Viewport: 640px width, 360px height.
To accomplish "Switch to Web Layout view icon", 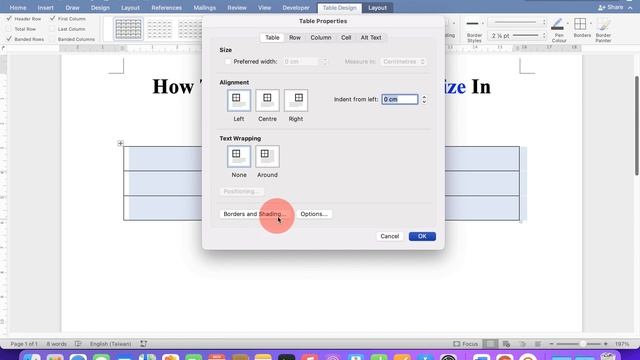I will point(506,344).
